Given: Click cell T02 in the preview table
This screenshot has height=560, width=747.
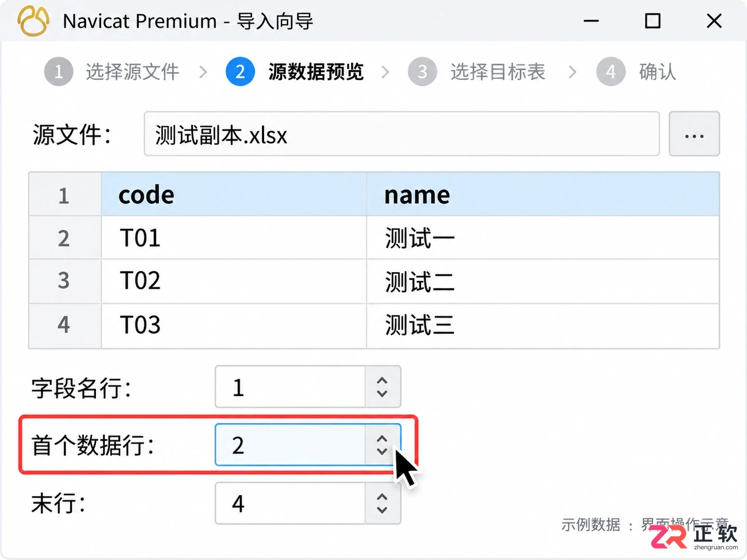Looking at the screenshot, I should [234, 281].
